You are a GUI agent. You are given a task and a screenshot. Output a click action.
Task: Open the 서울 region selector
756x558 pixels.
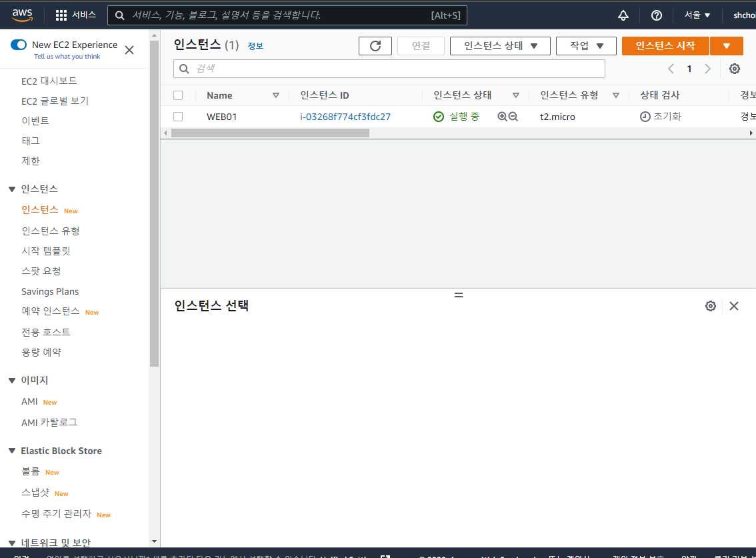click(x=697, y=15)
